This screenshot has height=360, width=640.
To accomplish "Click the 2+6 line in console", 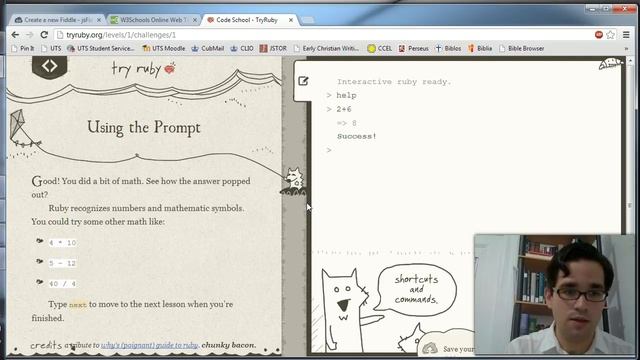I will [x=344, y=109].
